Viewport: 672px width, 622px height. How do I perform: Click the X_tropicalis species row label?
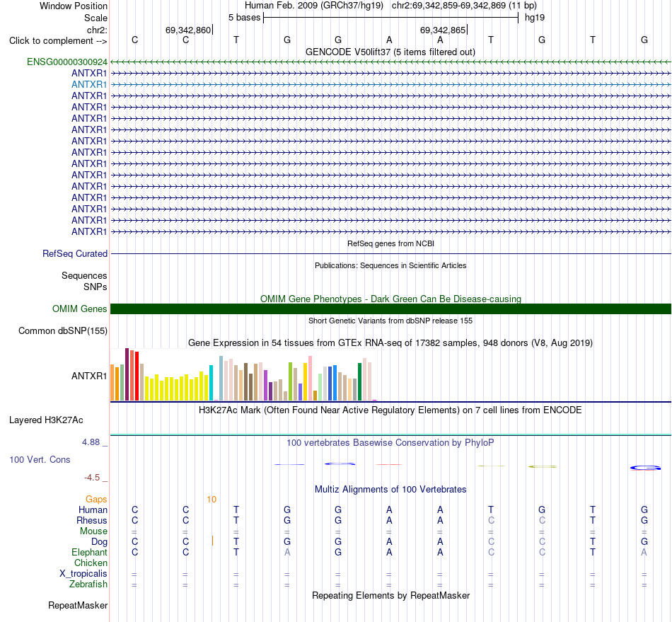point(83,574)
